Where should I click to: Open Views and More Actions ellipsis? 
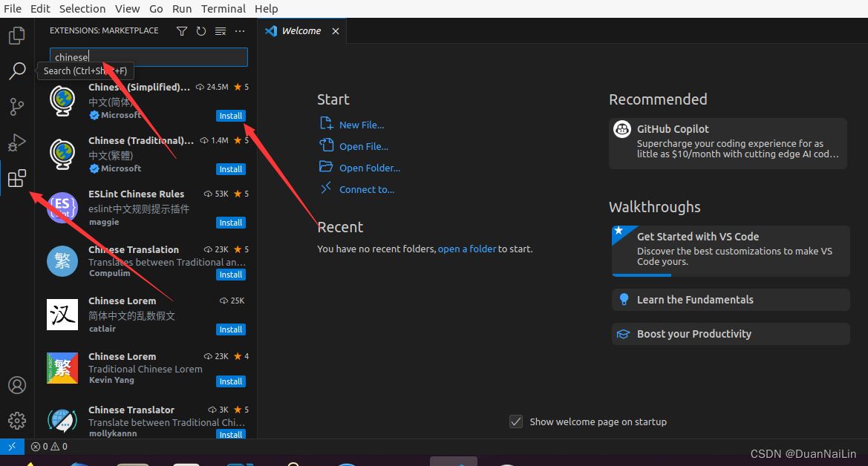click(x=240, y=31)
